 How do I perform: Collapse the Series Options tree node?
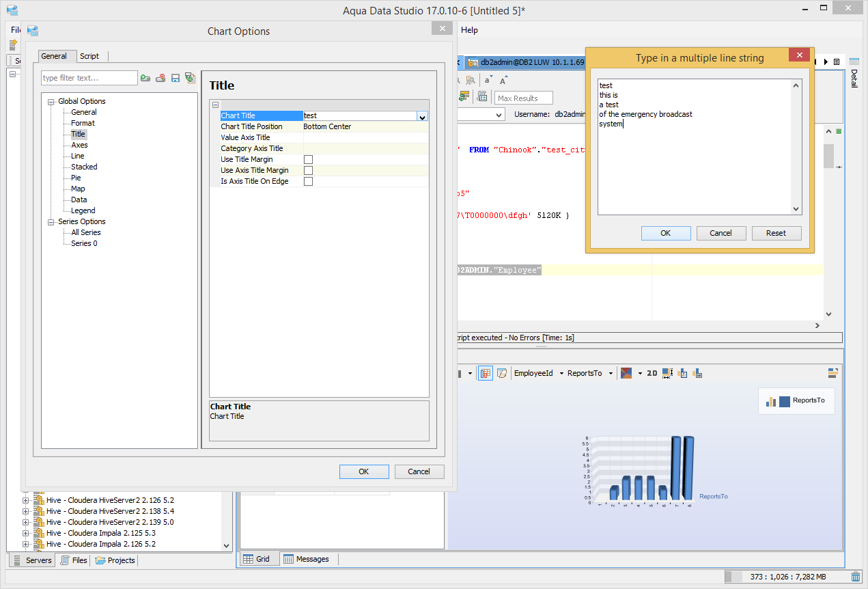click(x=51, y=222)
